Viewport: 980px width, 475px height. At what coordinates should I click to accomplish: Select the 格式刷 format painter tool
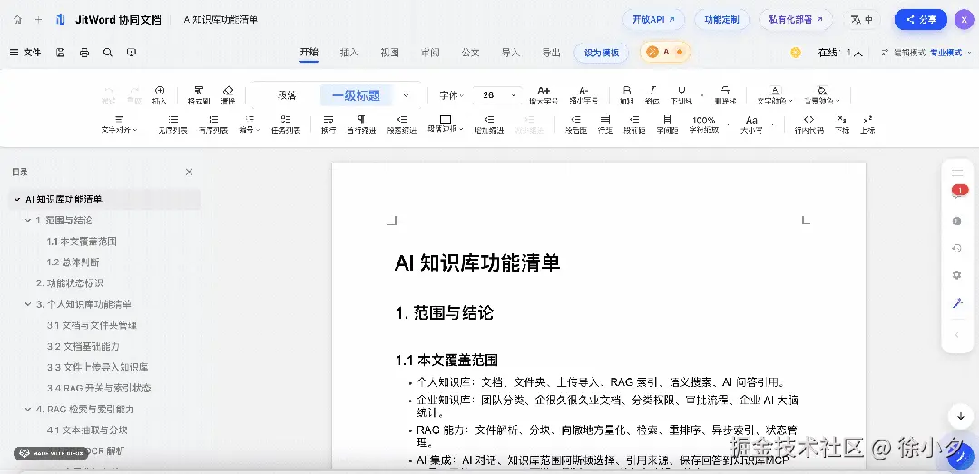point(199,95)
